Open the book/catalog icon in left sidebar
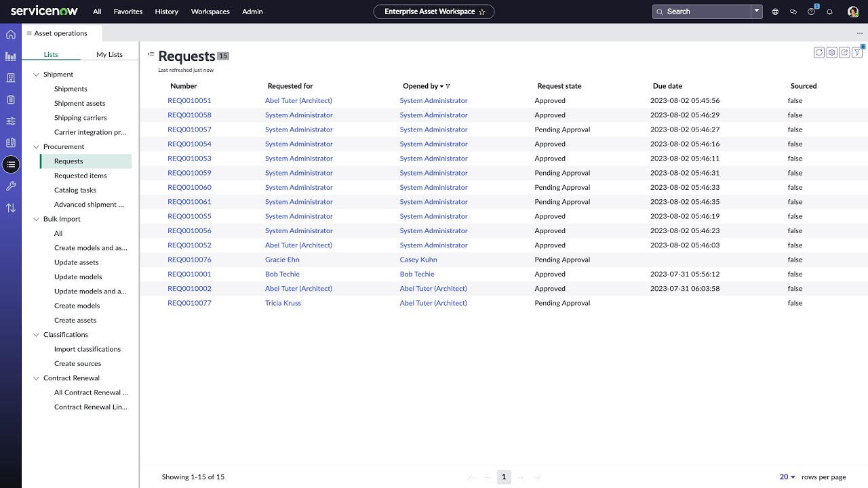This screenshot has width=868, height=488. point(11,143)
